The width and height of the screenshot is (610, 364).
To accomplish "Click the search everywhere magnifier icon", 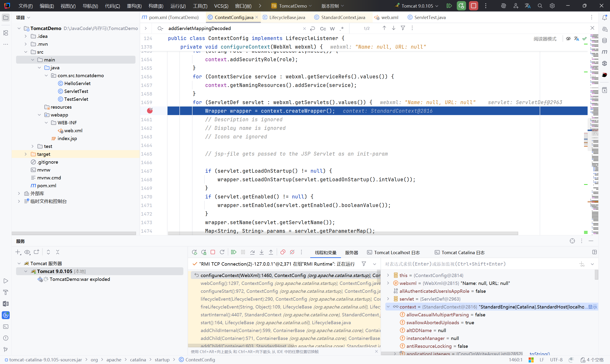I will click(540, 6).
